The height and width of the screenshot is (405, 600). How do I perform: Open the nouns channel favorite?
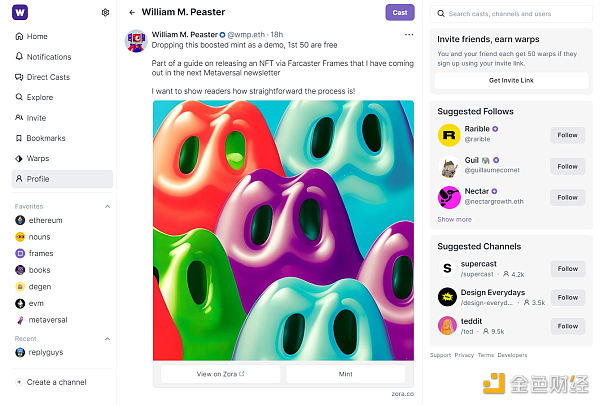coord(40,237)
